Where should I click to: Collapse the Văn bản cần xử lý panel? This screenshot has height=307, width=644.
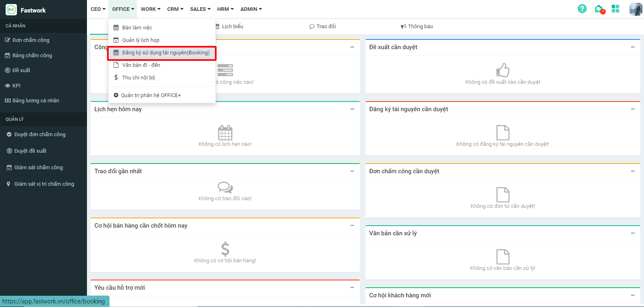pos(633,233)
